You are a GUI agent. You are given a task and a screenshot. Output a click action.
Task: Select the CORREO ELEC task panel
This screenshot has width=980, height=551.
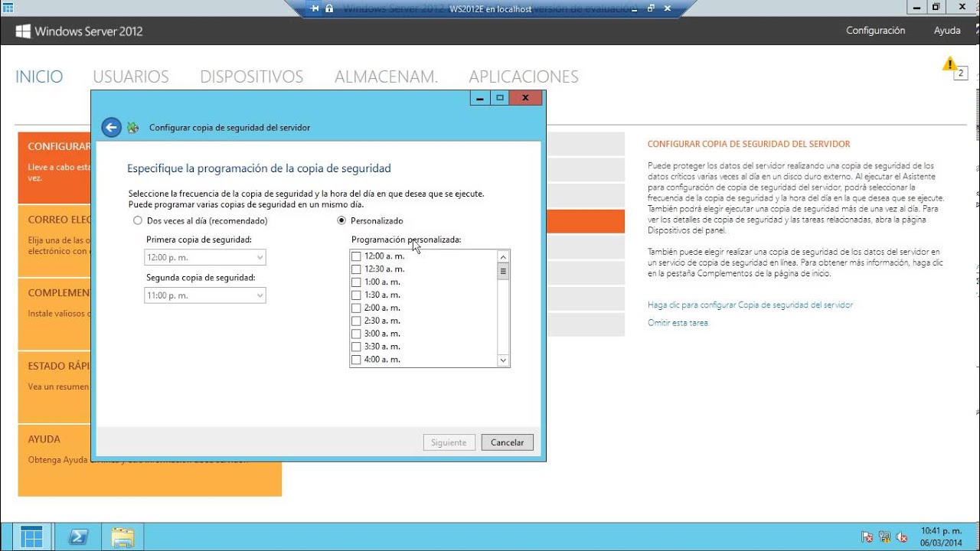click(x=54, y=241)
